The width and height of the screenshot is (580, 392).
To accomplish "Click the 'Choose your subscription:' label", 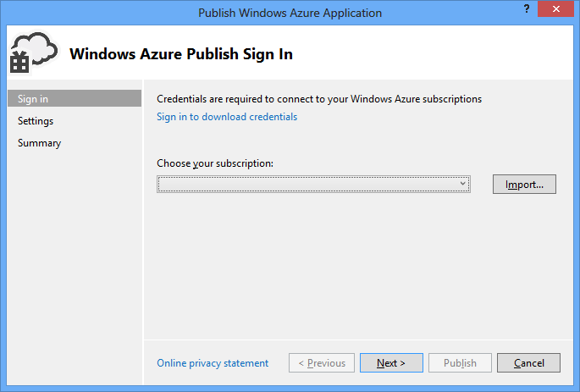I will click(215, 163).
